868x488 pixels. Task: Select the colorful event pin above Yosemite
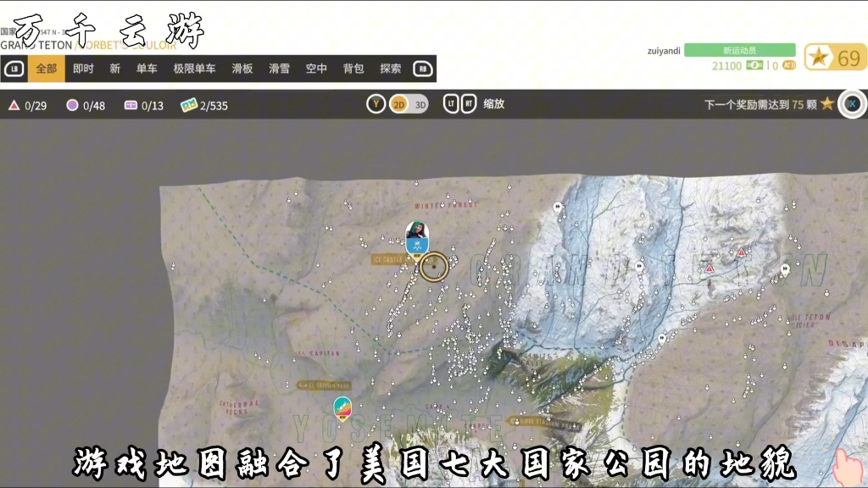(342, 409)
